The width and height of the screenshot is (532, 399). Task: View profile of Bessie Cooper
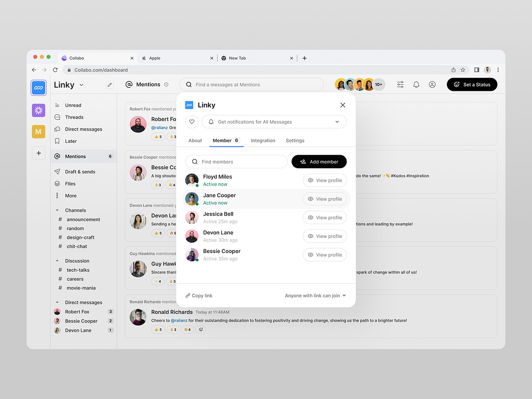pos(325,255)
